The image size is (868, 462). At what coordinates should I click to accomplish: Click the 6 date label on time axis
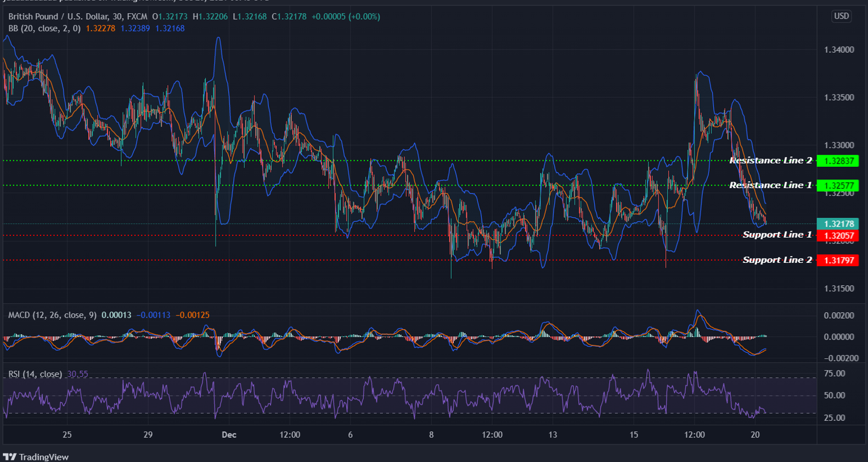click(350, 435)
